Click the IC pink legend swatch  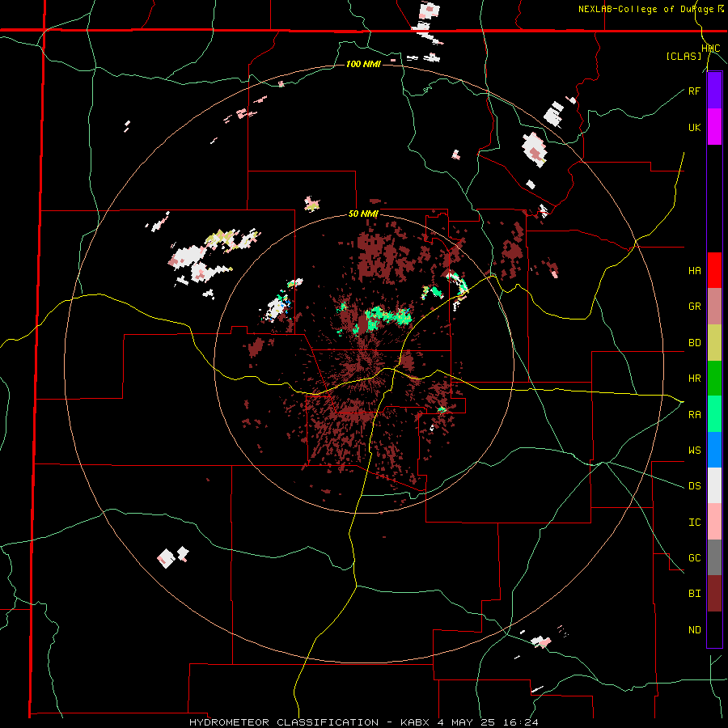pyautogui.click(x=714, y=522)
